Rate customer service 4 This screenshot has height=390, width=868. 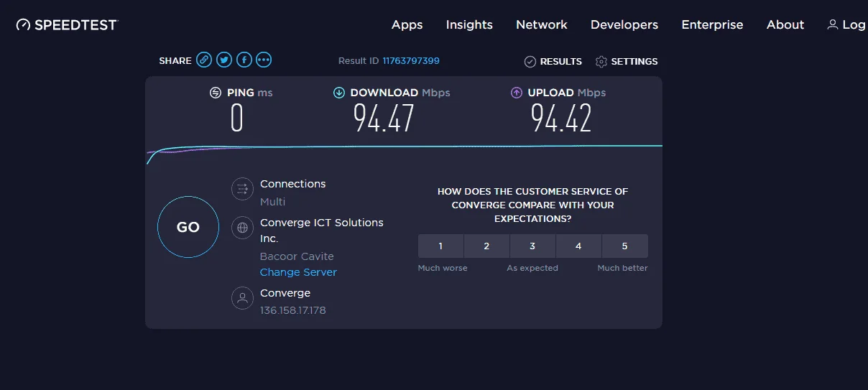click(x=578, y=246)
